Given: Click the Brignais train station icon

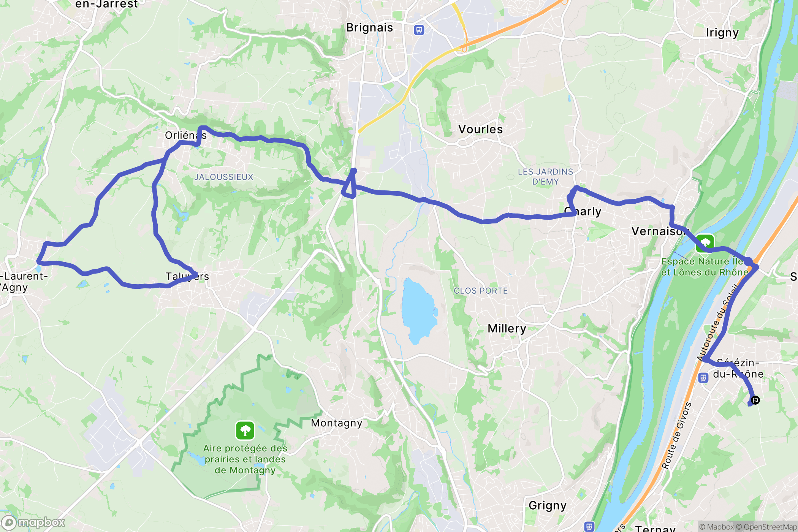Looking at the screenshot, I should click(419, 30).
